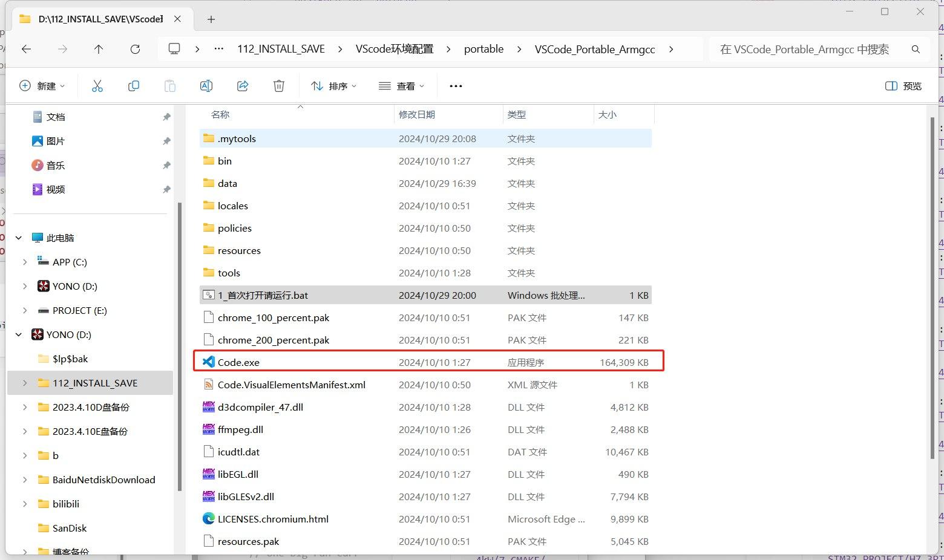The height and width of the screenshot is (560, 944).
Task: Navigate back with the left arrow
Action: [x=27, y=49]
